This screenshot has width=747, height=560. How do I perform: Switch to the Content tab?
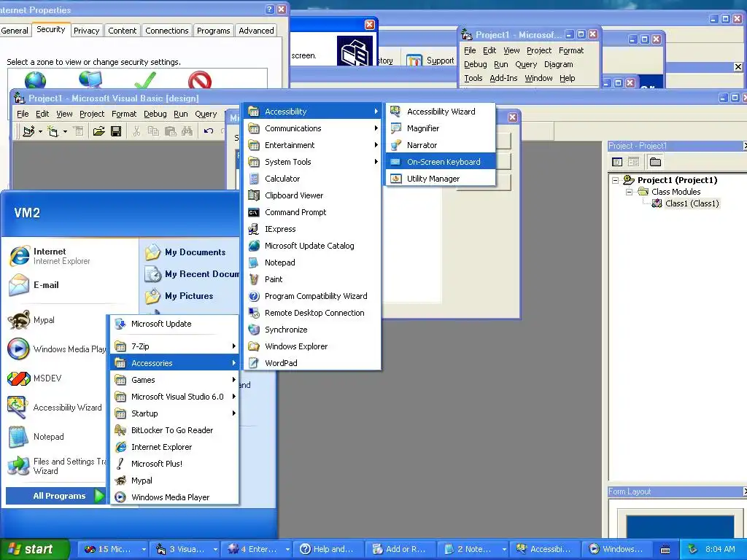(x=122, y=31)
